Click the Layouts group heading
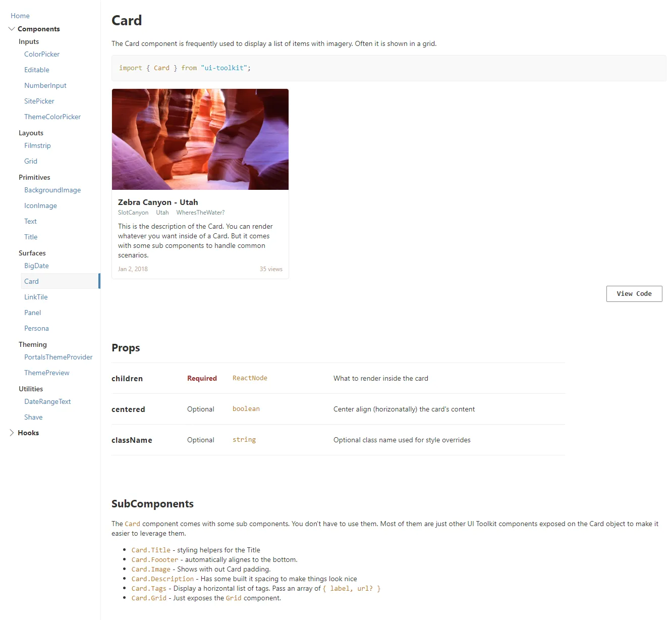672x620 pixels. (31, 133)
